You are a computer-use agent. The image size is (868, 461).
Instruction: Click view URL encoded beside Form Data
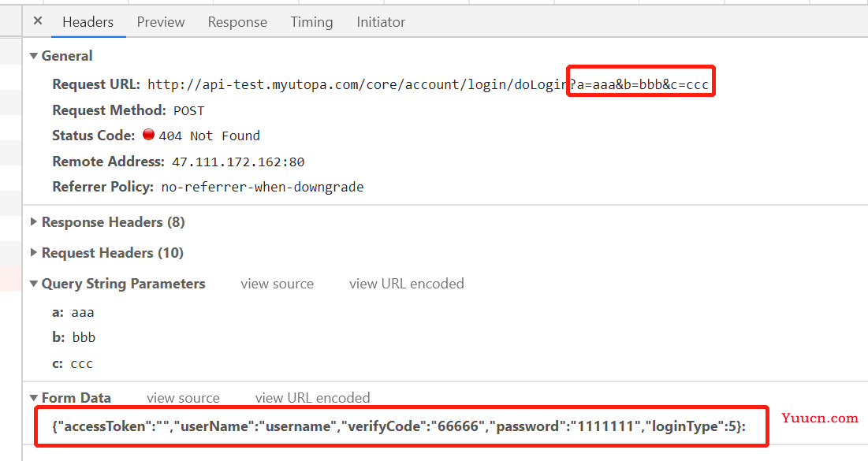tap(313, 398)
